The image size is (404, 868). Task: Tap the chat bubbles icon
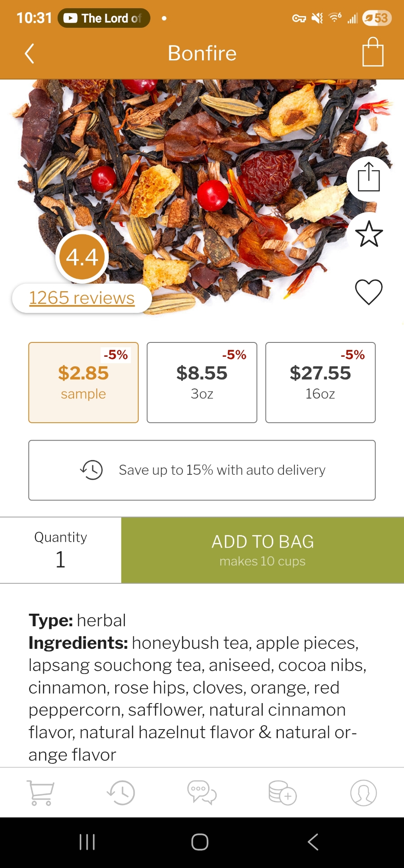(202, 793)
